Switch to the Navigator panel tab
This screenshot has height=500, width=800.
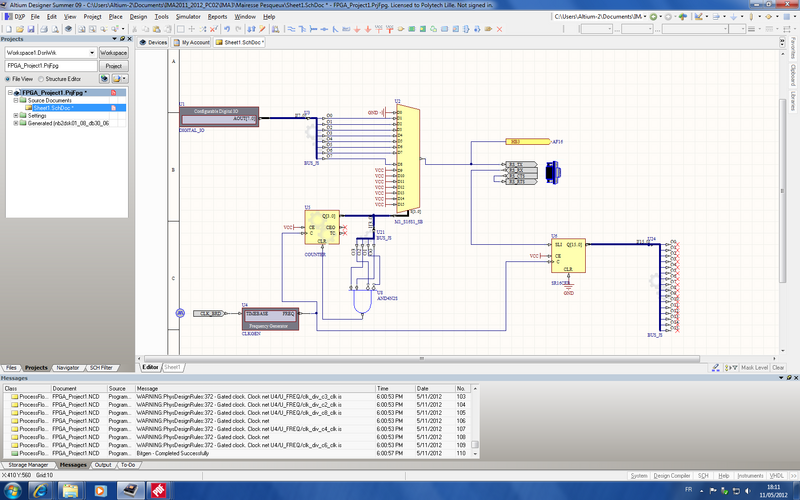point(68,368)
